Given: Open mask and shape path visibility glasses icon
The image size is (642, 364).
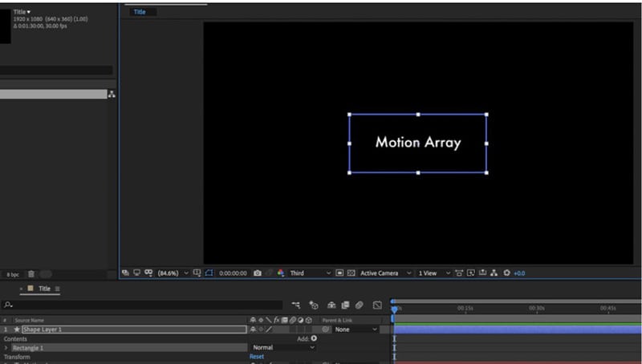Looking at the screenshot, I should [x=148, y=273].
